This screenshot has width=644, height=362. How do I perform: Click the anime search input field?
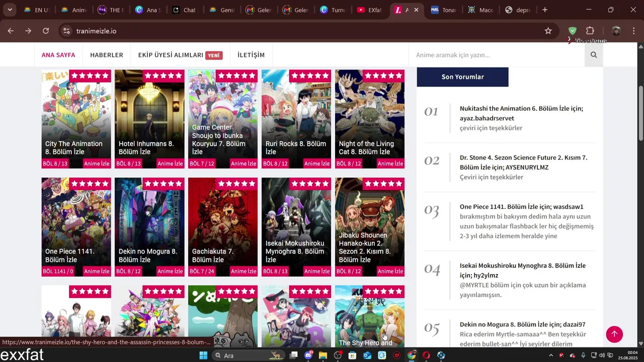point(497,55)
